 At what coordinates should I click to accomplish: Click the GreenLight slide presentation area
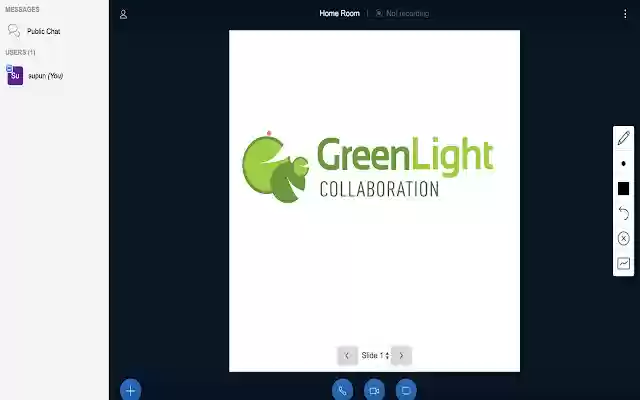pyautogui.click(x=374, y=201)
